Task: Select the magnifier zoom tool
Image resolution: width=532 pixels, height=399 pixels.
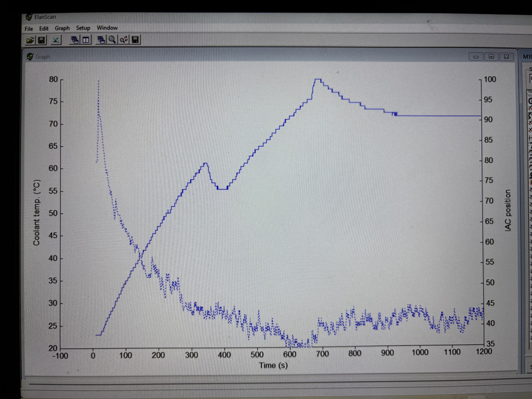Action: click(x=112, y=40)
